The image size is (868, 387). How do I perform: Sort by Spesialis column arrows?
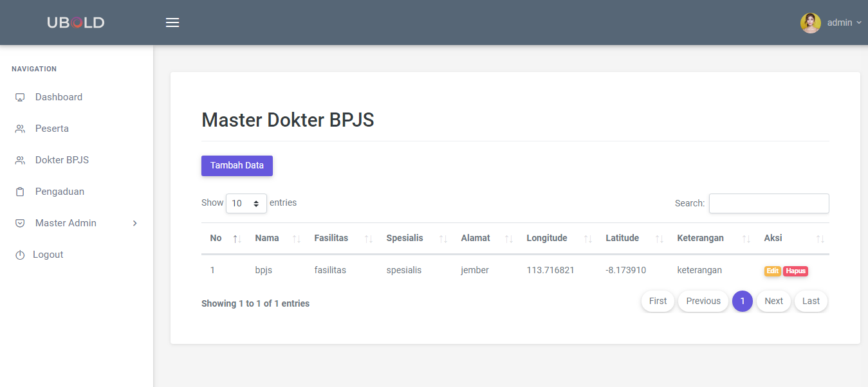(443, 239)
